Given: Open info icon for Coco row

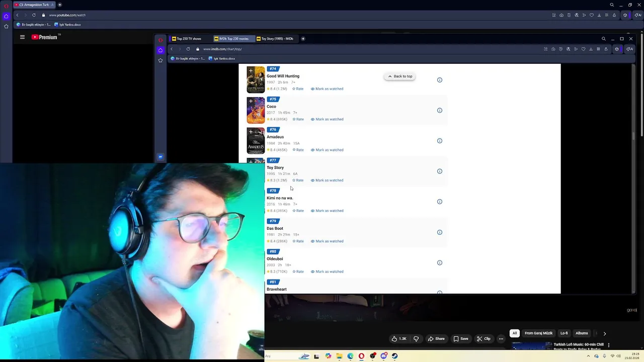Looking at the screenshot, I should [439, 110].
